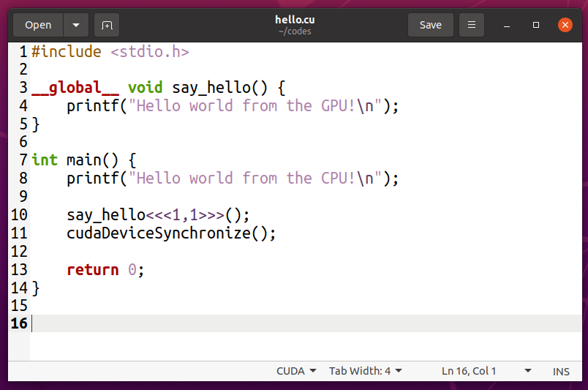Image resolution: width=588 pixels, height=390 pixels.
Task: Click "Hello world from the CPU!\n" string
Action: (255, 179)
